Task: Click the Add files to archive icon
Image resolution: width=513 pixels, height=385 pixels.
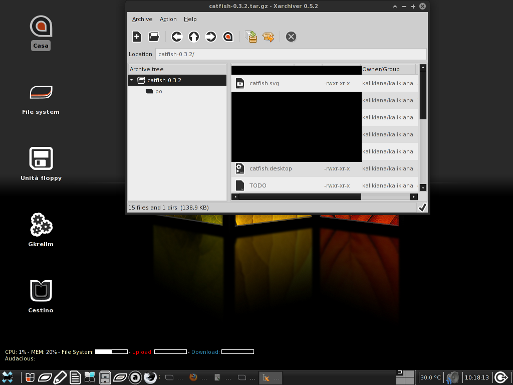Action: click(x=252, y=37)
